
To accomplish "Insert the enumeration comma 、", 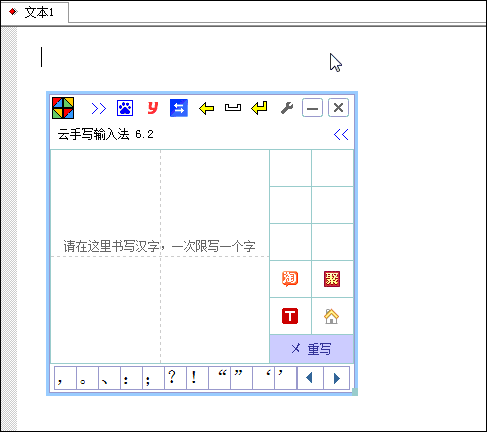I will click(x=109, y=378).
